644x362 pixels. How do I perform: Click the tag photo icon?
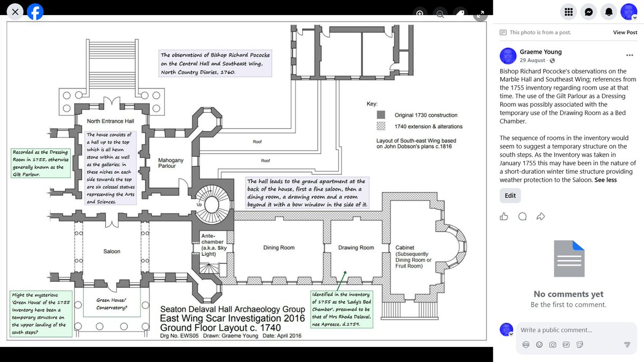pyautogui.click(x=460, y=13)
